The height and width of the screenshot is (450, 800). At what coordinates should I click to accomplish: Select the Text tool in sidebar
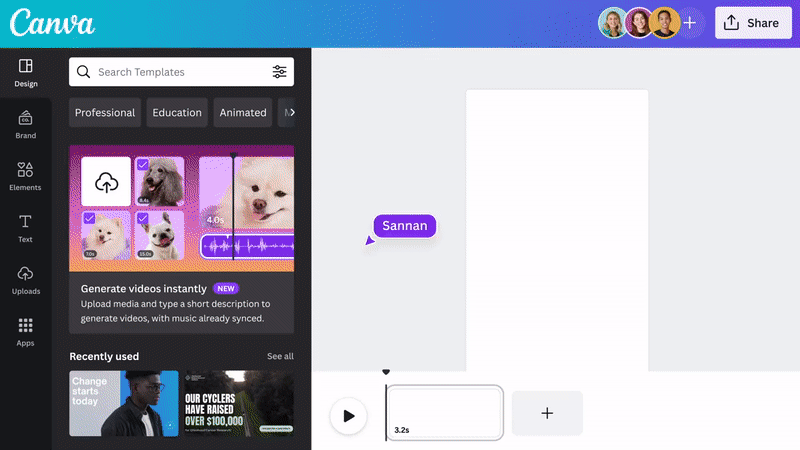click(26, 228)
